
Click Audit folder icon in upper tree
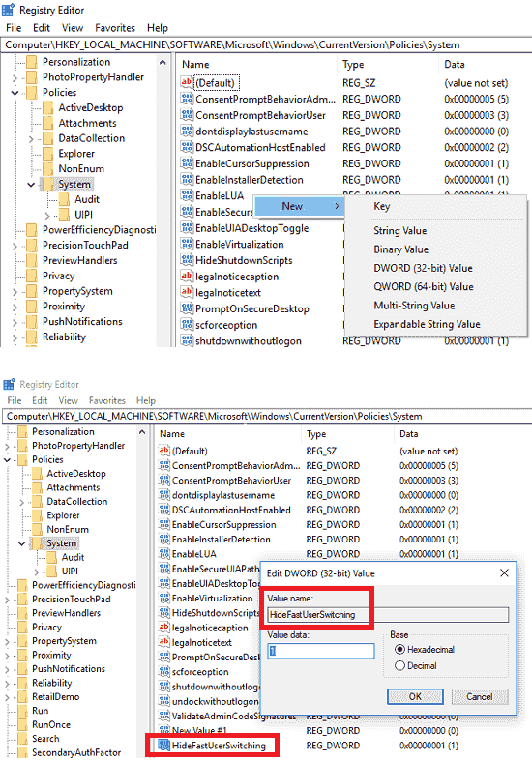click(x=64, y=199)
